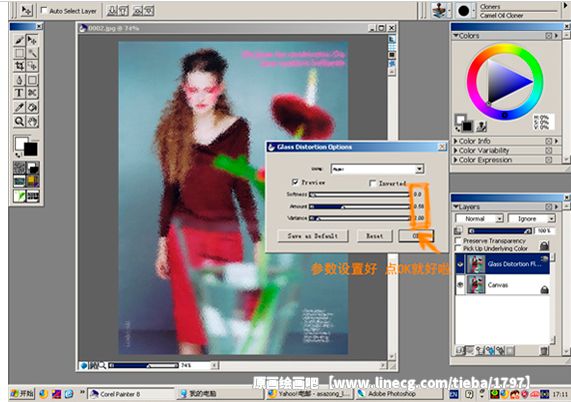Select the Pen tool
Viewport: 571px width, 402px height.
tap(19, 80)
